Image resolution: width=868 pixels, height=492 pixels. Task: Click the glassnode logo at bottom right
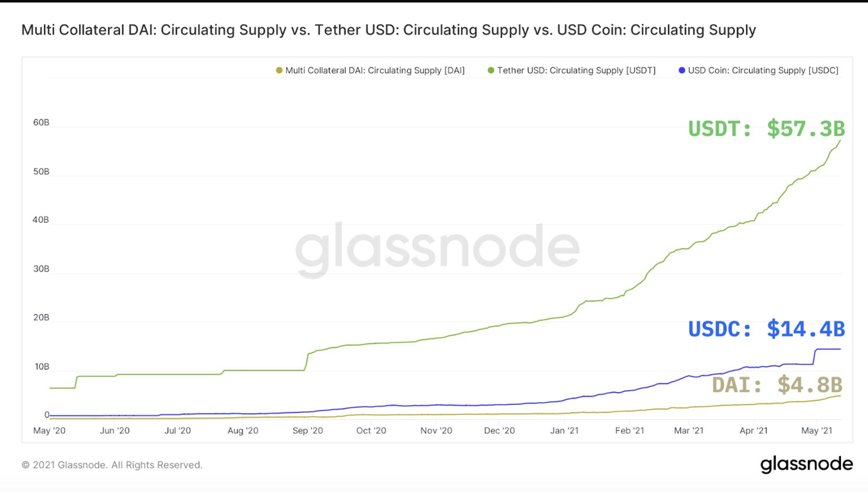tap(806, 464)
